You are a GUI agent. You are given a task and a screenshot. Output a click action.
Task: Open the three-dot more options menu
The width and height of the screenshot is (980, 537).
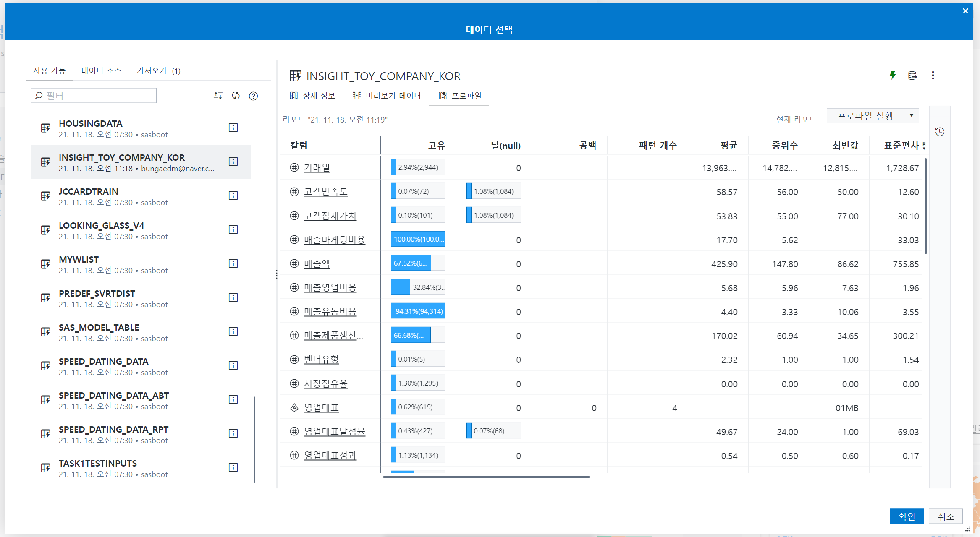pos(933,76)
